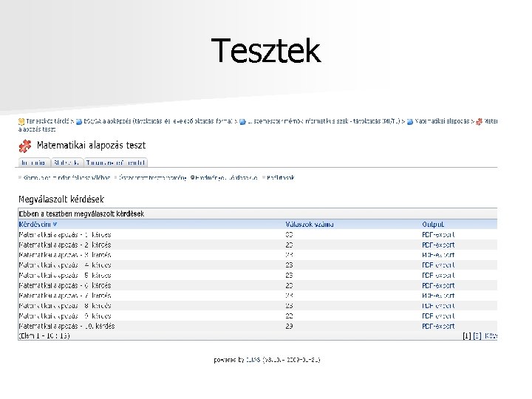
Task: Click the Matematikai alapozás breadcrumb link
Action: click(x=443, y=120)
